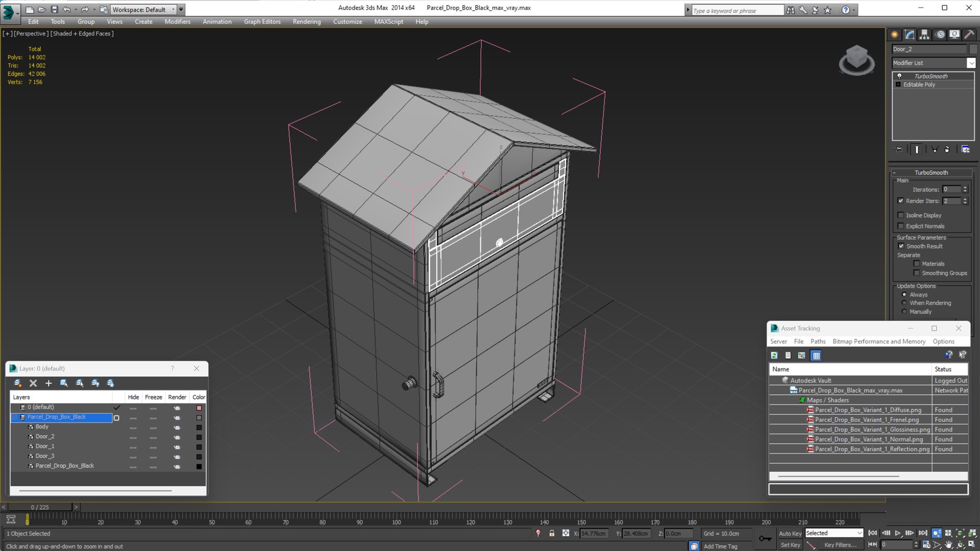Open the Modifier List dropdown
The width and height of the screenshot is (980, 551).
pyautogui.click(x=971, y=63)
